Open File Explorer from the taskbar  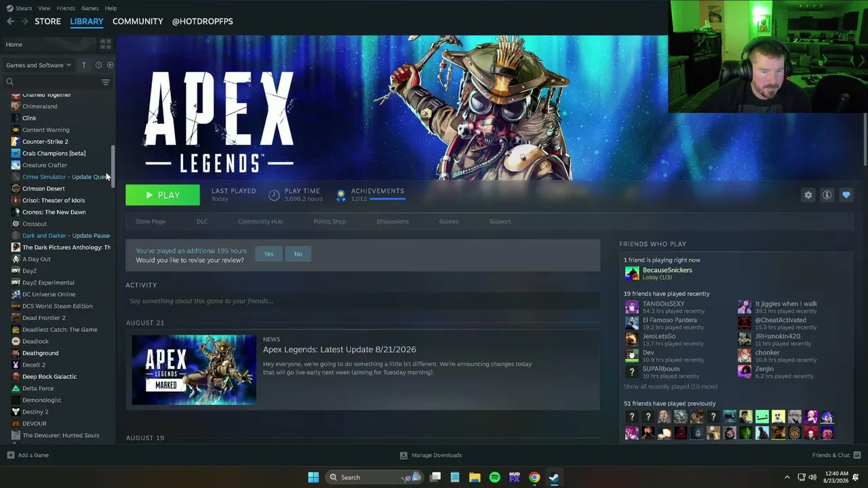[x=475, y=477]
